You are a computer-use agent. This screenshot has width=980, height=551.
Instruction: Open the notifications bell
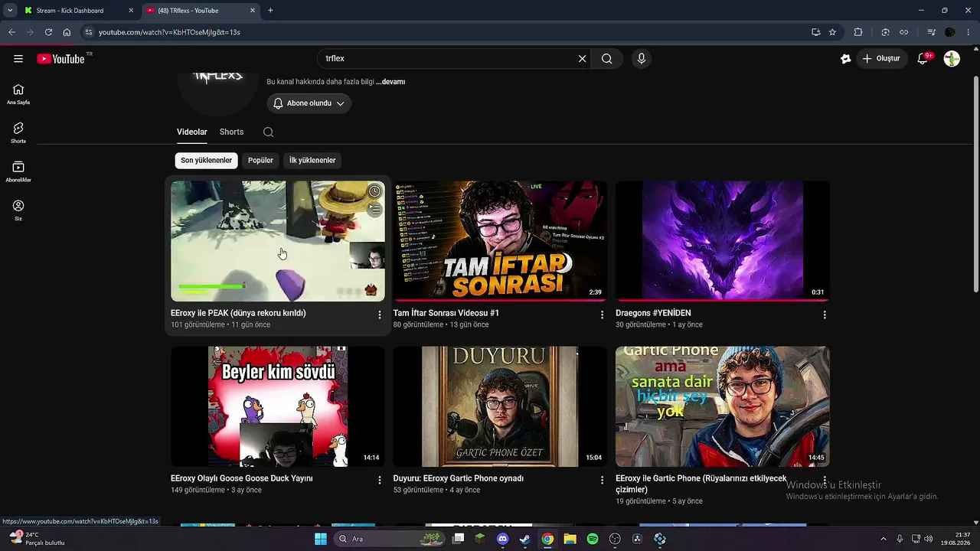[x=923, y=59]
